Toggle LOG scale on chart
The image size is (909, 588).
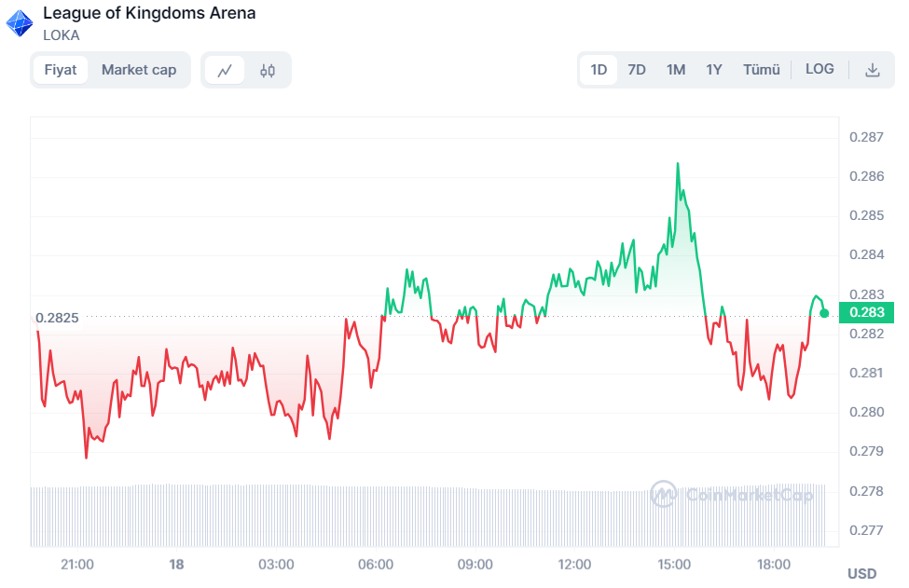819,69
